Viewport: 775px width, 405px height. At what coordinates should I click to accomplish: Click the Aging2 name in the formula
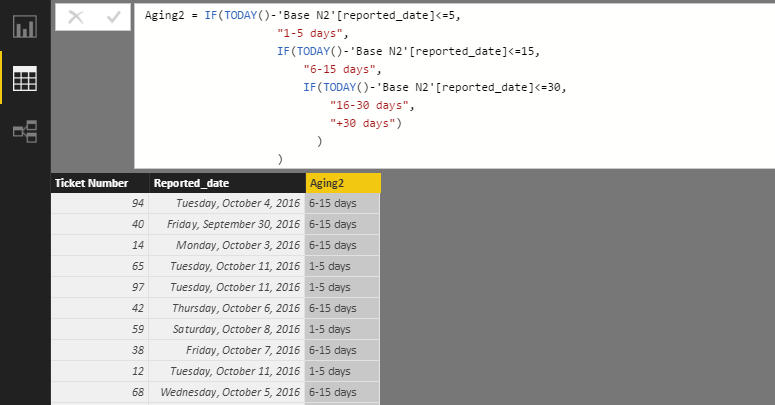click(165, 15)
